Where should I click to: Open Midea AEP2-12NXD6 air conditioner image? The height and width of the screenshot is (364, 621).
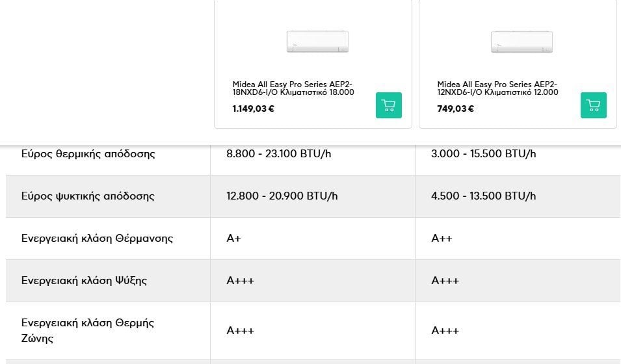tap(522, 42)
